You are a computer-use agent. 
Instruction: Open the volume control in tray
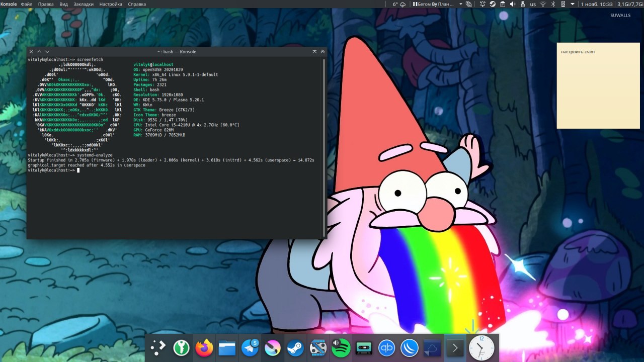click(x=513, y=4)
